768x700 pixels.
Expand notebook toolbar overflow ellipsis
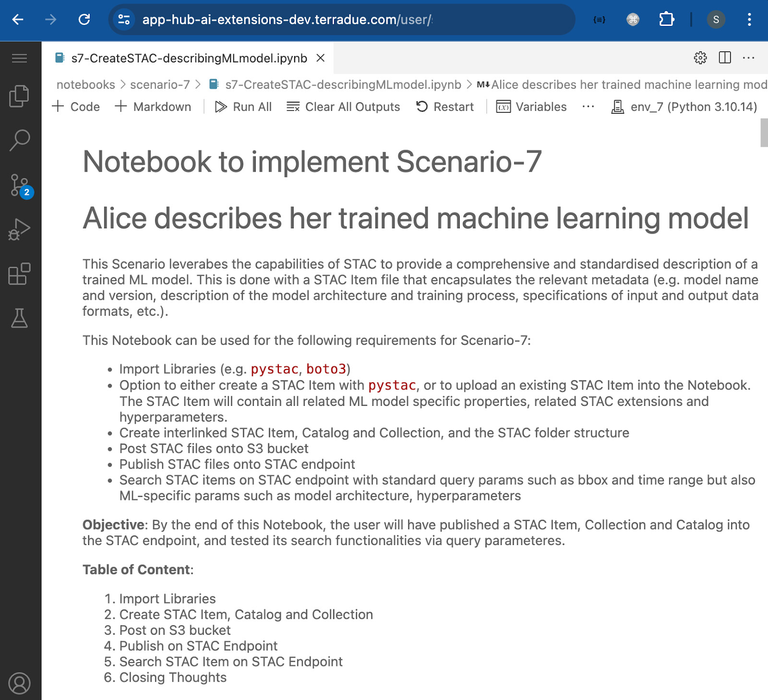click(588, 107)
